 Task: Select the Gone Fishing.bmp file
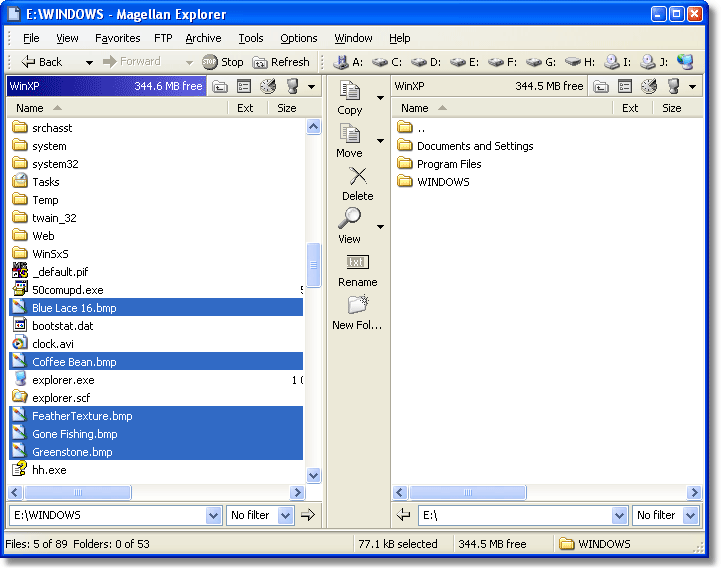pyautogui.click(x=74, y=434)
